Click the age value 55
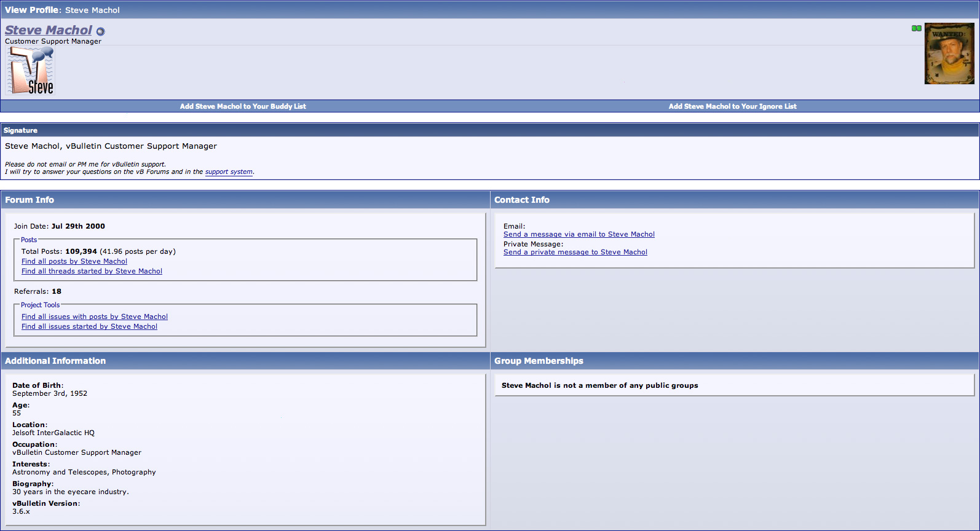 (x=17, y=413)
